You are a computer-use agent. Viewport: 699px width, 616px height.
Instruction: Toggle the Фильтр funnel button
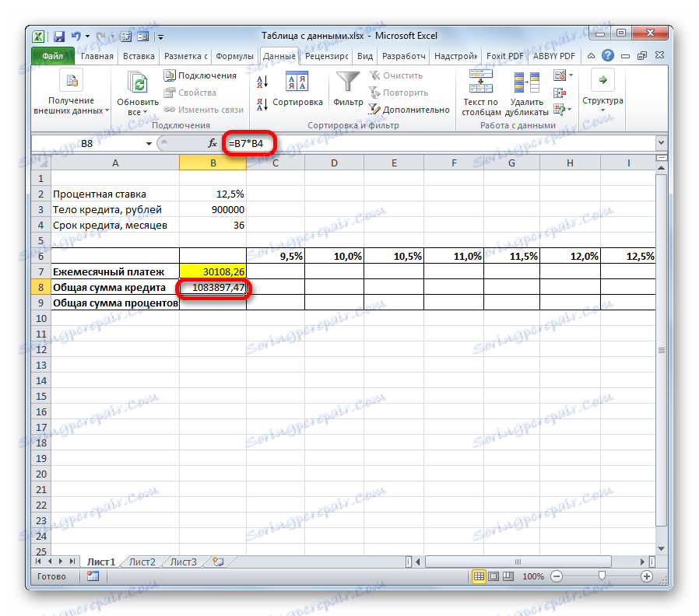[348, 89]
